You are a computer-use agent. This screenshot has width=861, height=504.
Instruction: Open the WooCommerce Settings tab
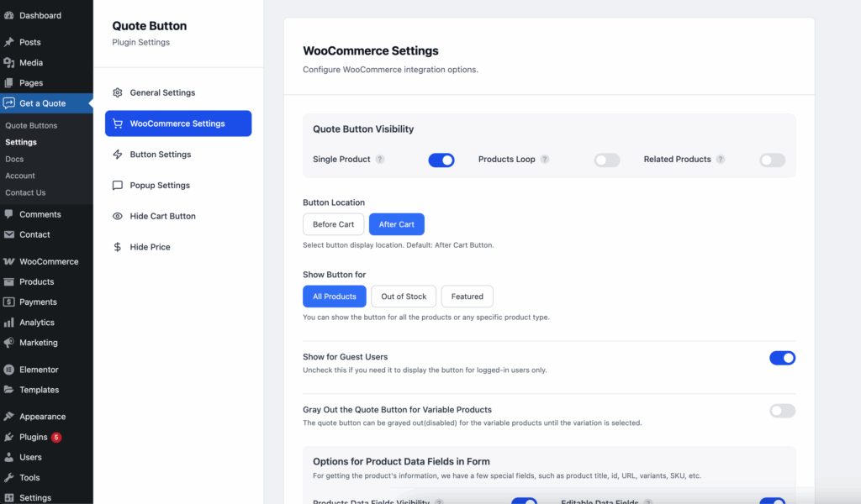coord(177,123)
